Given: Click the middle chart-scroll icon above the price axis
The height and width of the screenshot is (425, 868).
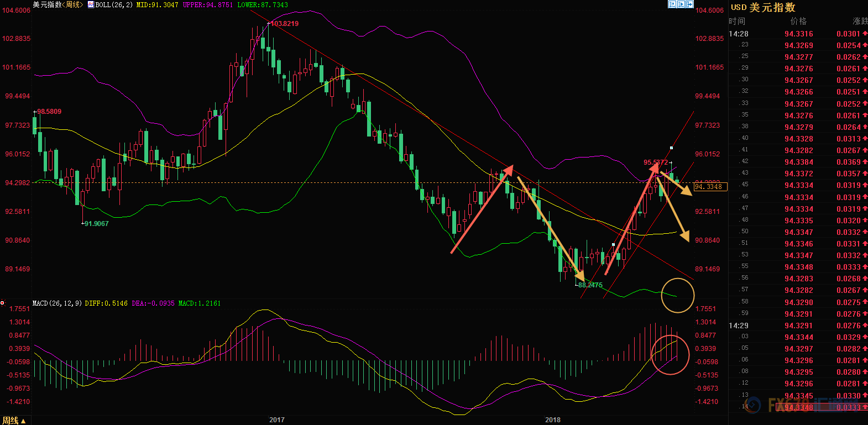Looking at the screenshot, I should [x=681, y=4].
